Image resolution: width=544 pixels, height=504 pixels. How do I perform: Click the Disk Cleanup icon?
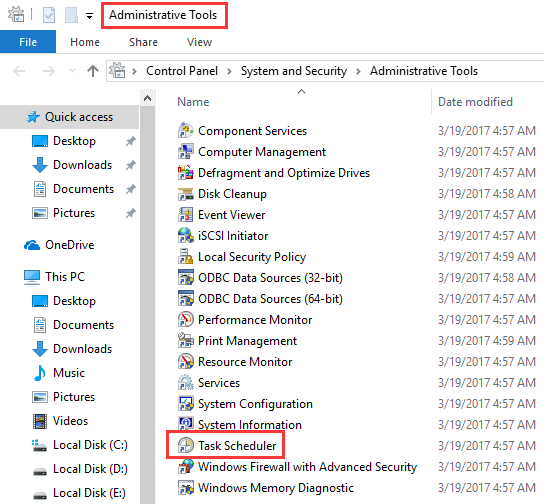186,194
